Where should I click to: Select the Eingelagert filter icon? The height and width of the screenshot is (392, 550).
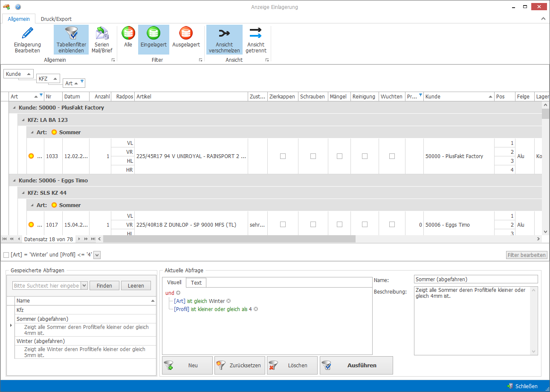(x=153, y=33)
